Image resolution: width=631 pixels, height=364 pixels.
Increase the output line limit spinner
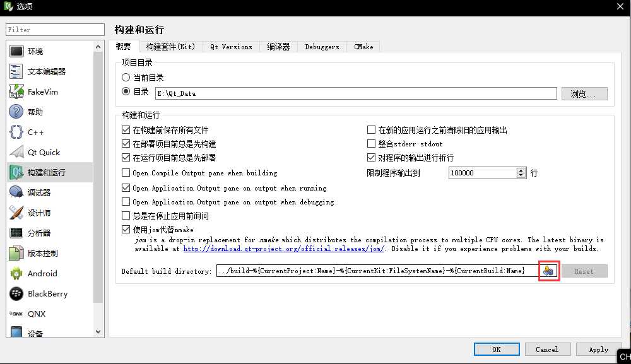point(521,170)
